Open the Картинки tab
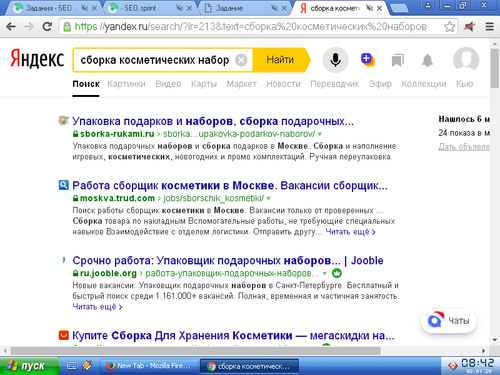The width and height of the screenshot is (500, 375). 126,84
